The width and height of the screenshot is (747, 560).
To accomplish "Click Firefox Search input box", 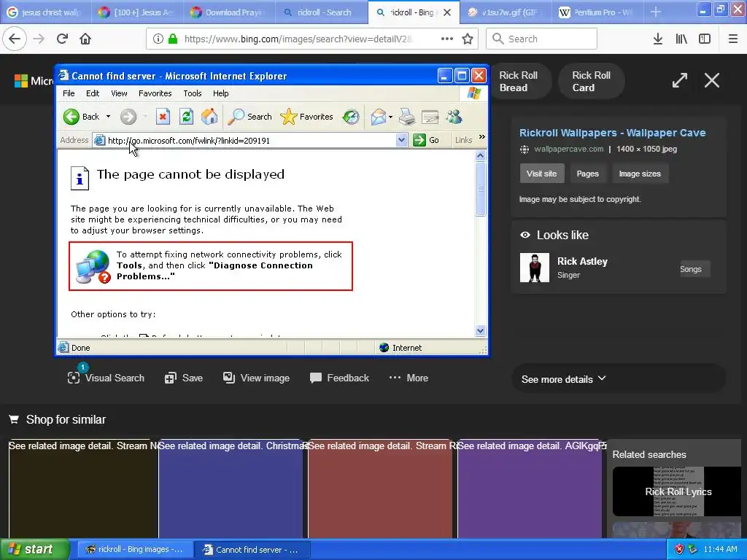I will coord(541,39).
